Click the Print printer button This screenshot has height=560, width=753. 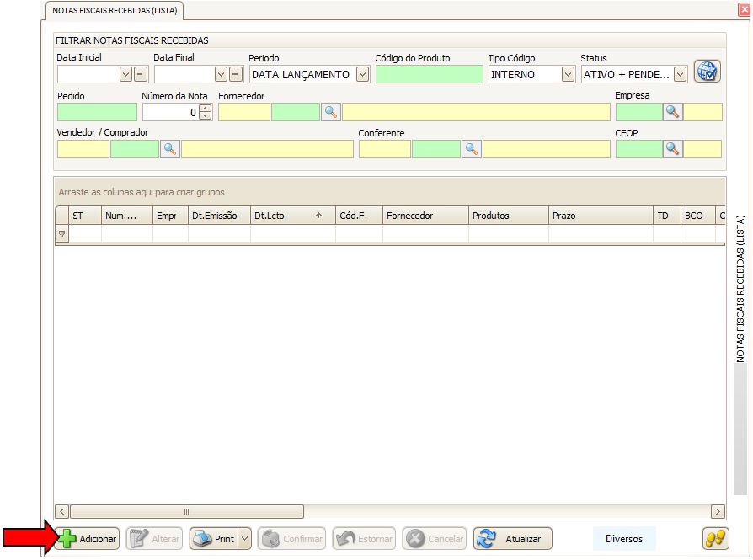click(x=213, y=539)
